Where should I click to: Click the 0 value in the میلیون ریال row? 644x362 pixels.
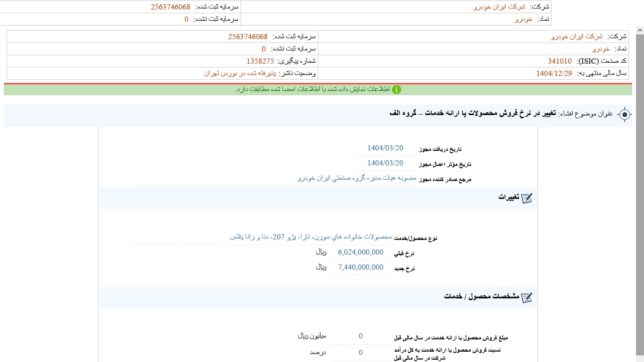tap(361, 336)
